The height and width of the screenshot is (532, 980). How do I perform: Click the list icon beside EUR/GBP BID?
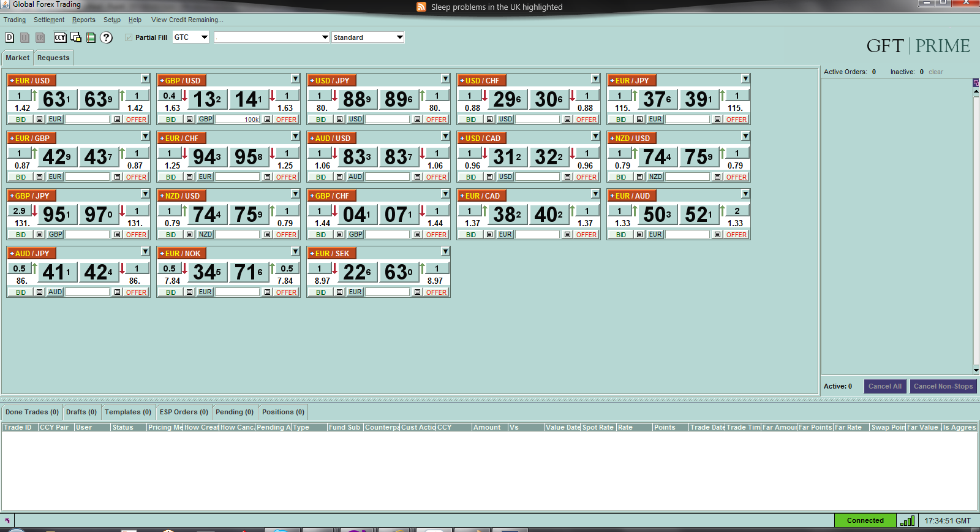tap(39, 177)
